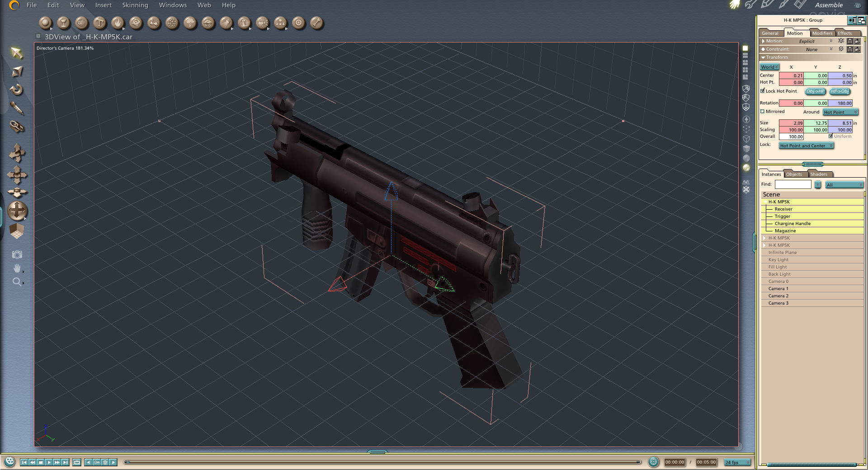
Task: Click the Find text field
Action: point(793,184)
